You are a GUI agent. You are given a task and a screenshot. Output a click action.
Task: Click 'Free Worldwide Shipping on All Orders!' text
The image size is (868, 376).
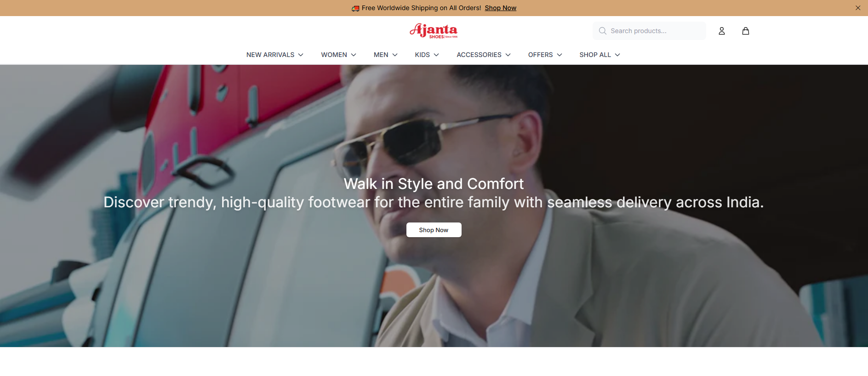422,8
